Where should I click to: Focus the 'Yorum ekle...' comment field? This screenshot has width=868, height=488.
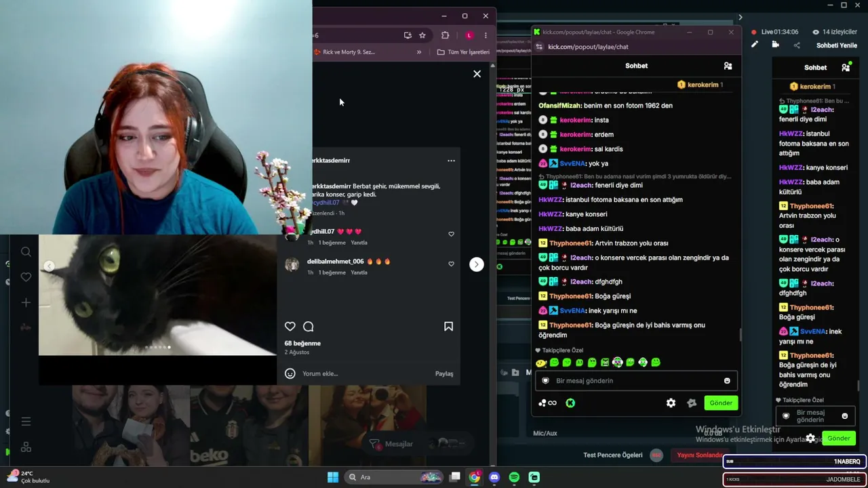(366, 373)
